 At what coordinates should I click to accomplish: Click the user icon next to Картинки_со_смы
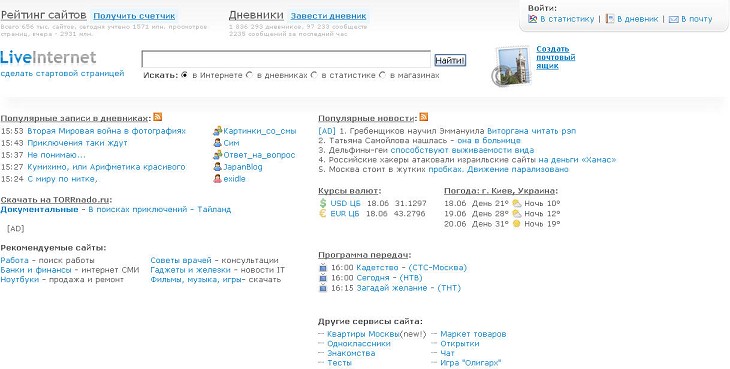217,131
